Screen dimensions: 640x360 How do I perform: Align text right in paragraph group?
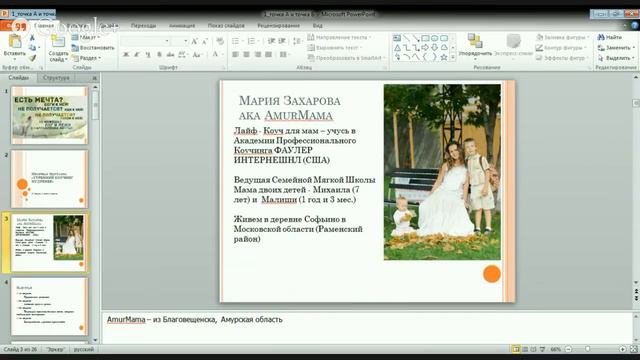tap(258, 55)
